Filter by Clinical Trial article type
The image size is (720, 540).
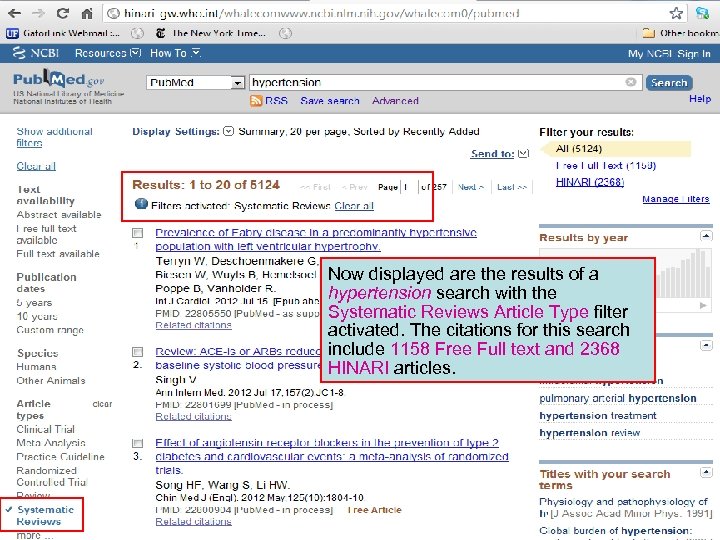tap(45, 429)
